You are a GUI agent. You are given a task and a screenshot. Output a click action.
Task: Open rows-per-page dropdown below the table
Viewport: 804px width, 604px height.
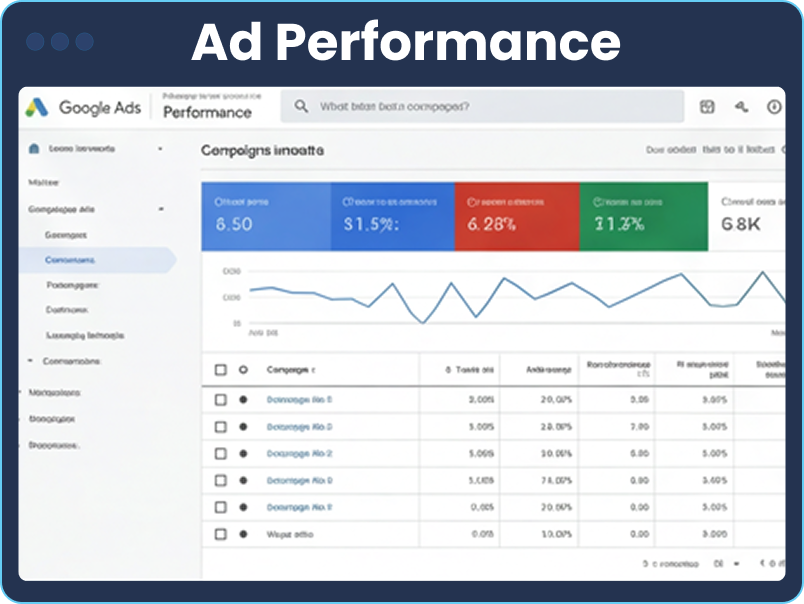tap(736, 564)
